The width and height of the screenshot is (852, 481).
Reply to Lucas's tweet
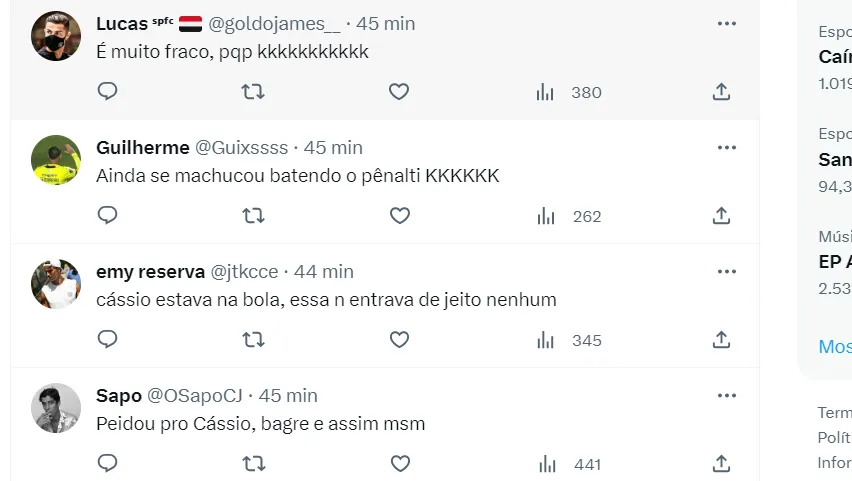(x=108, y=92)
